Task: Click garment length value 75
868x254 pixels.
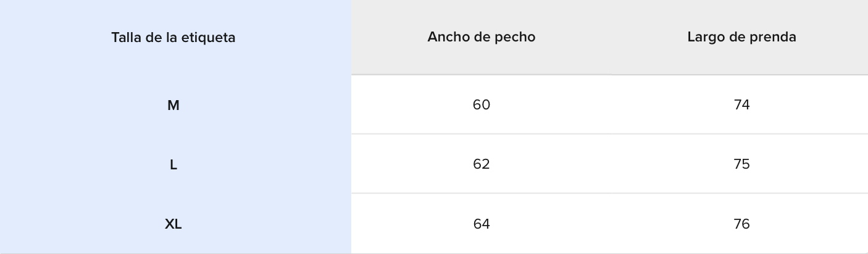Action: (741, 164)
